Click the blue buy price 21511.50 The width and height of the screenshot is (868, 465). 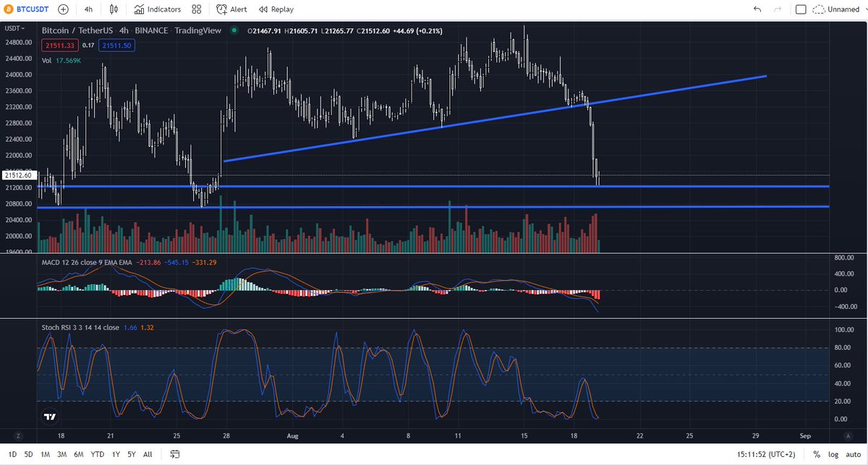pyautogui.click(x=116, y=45)
